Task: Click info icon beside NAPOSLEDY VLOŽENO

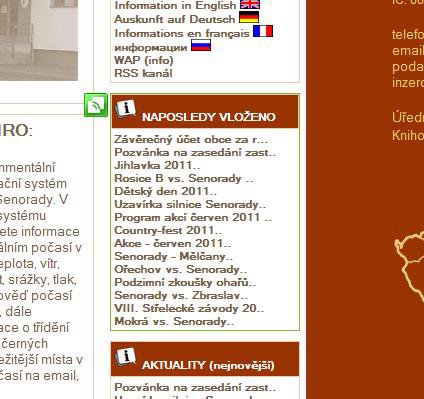Action: pos(126,108)
